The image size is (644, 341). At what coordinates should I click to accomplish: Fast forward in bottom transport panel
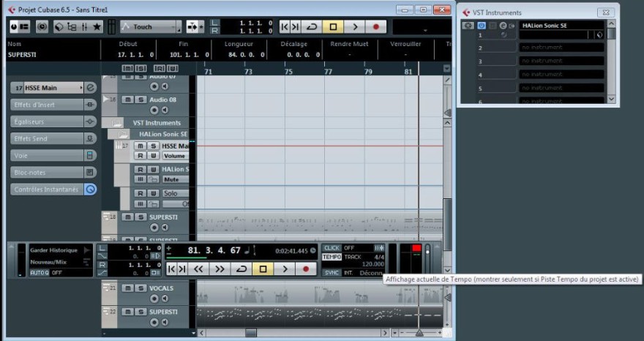point(220,269)
